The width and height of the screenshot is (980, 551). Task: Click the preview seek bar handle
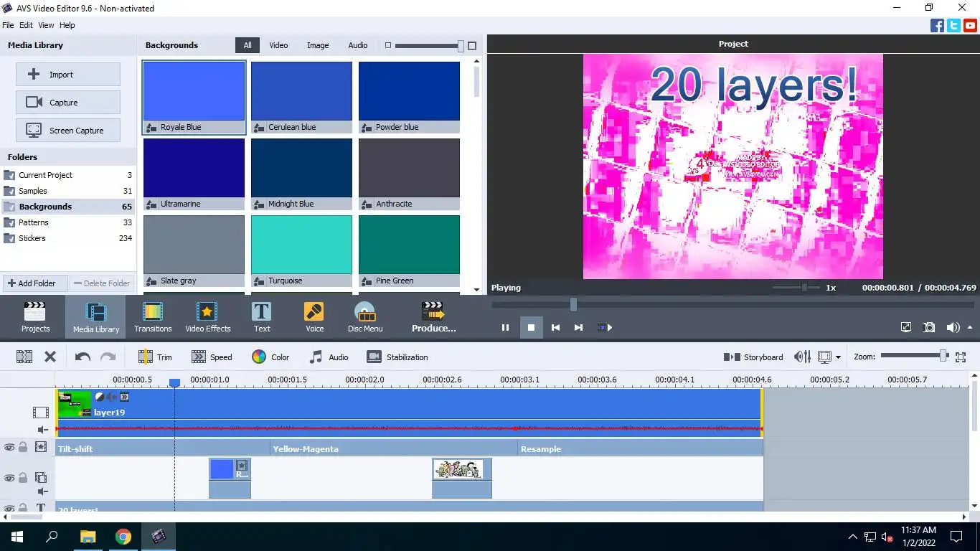(573, 304)
